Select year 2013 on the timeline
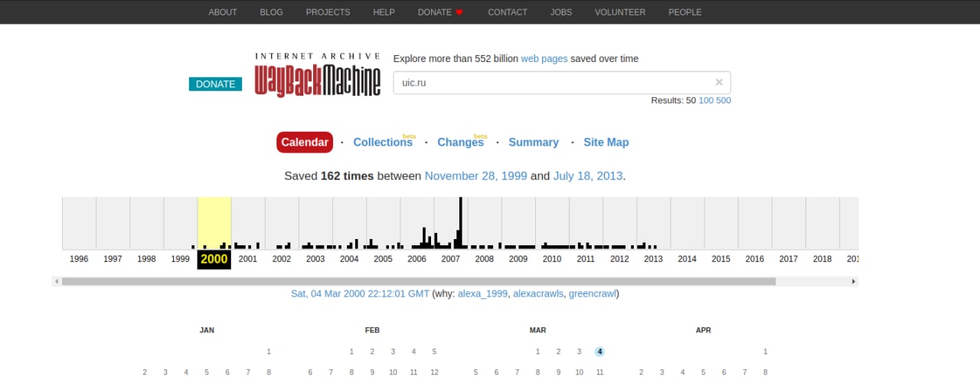Viewport: 980px width, 390px height. click(653, 259)
